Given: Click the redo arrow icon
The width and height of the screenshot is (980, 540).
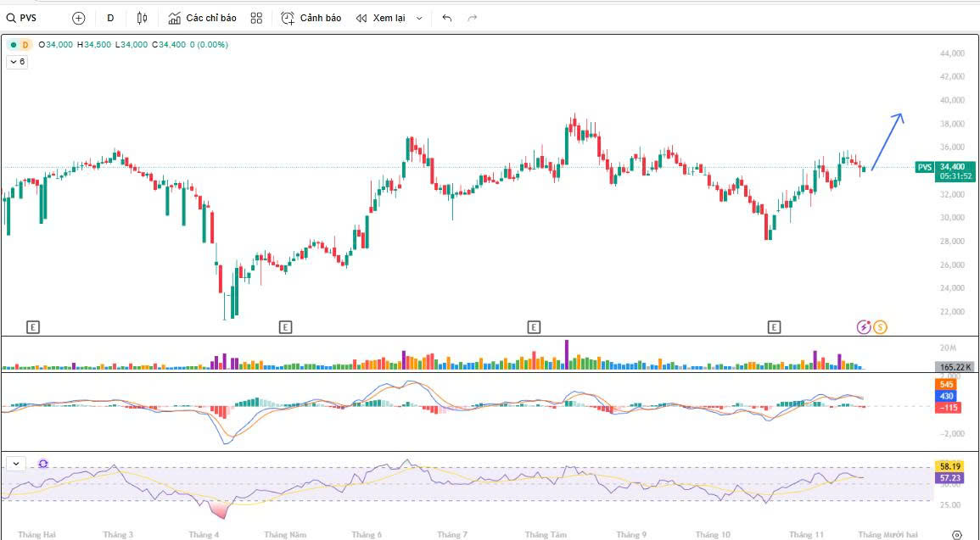Looking at the screenshot, I should pos(473,18).
